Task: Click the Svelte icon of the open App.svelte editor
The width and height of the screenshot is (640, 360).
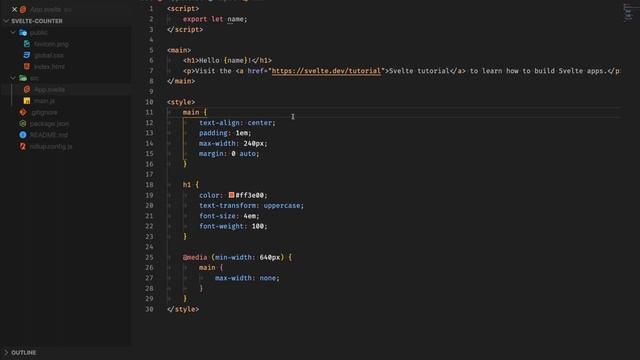Action: pyautogui.click(x=23, y=9)
